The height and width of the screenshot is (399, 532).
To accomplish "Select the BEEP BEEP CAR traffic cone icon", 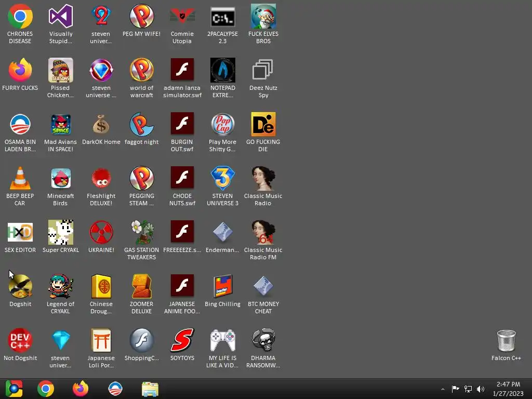I will click(x=20, y=185).
